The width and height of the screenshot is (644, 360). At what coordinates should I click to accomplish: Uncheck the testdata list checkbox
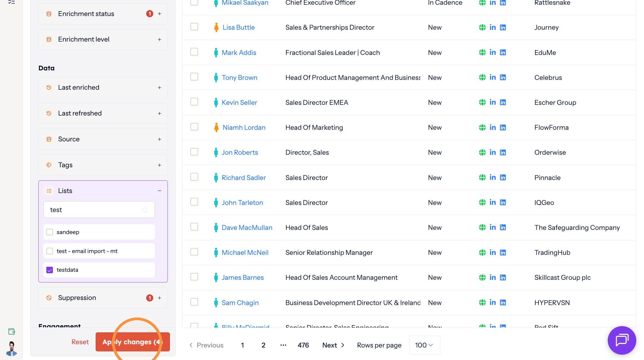[x=50, y=270]
